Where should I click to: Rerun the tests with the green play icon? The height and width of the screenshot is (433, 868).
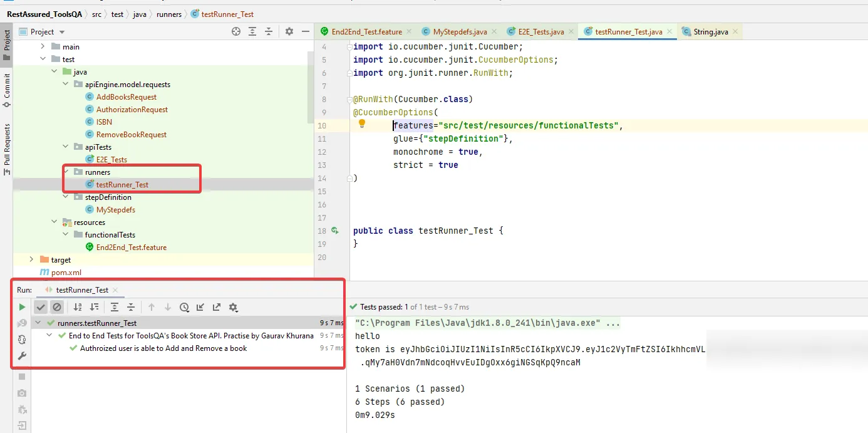(x=22, y=307)
